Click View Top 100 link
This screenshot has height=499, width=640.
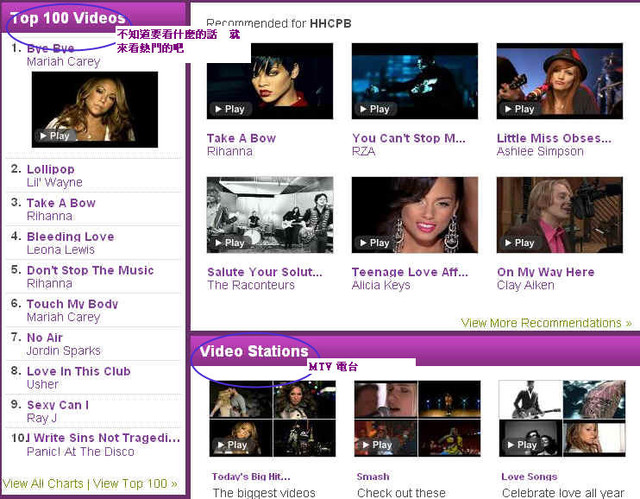point(135,483)
